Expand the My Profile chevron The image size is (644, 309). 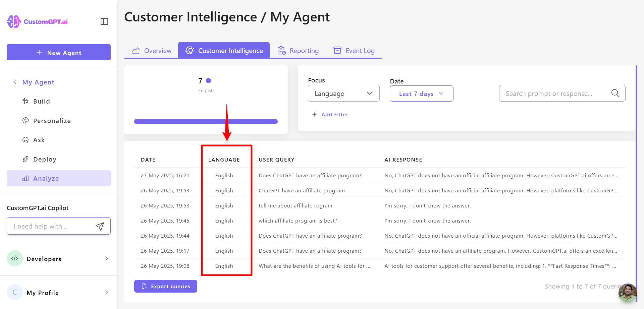click(x=107, y=292)
